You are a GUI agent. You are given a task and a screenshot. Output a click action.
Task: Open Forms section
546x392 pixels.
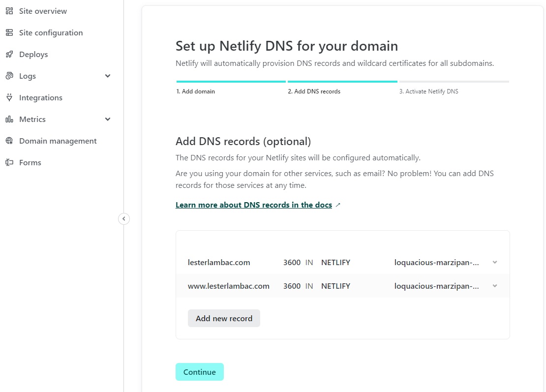(30, 163)
